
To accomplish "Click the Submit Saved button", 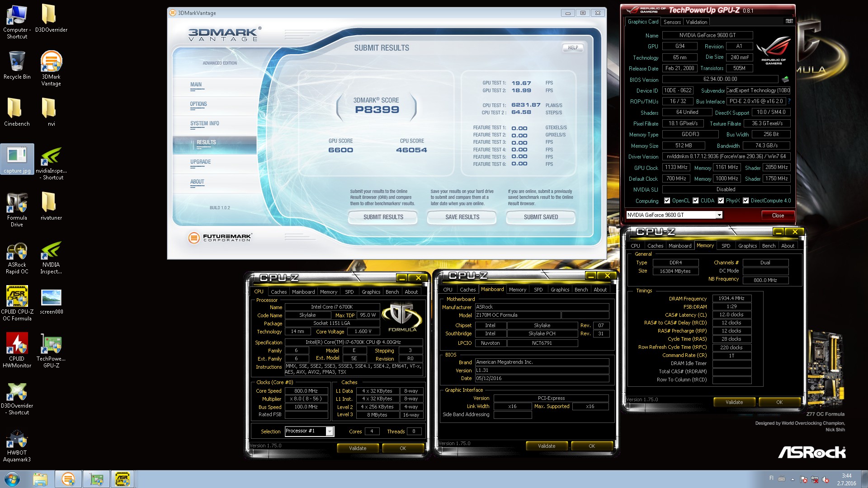I will tap(541, 217).
